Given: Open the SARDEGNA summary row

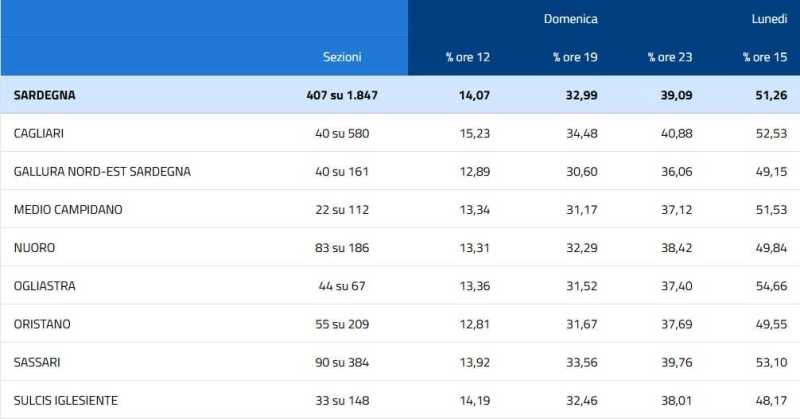Looking at the screenshot, I should [45, 95].
